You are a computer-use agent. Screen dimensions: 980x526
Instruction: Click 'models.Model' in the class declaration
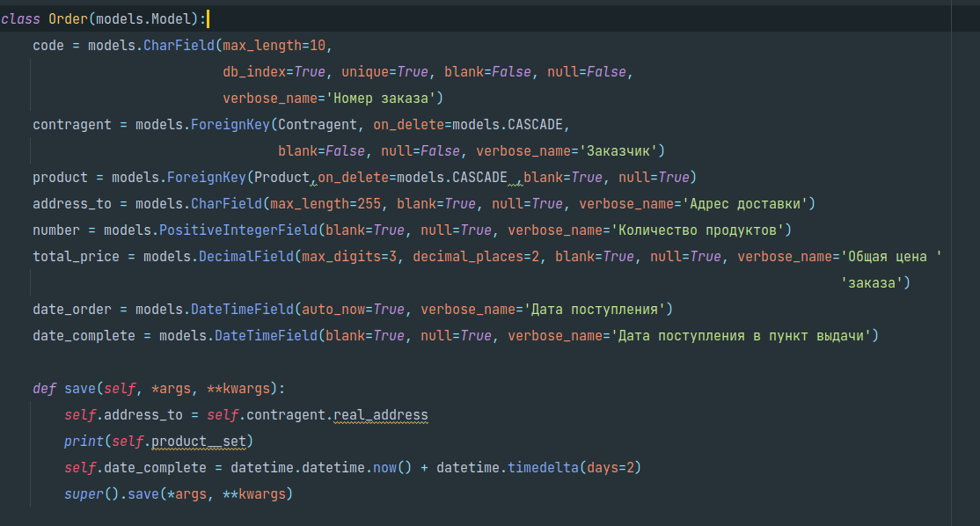(143, 19)
